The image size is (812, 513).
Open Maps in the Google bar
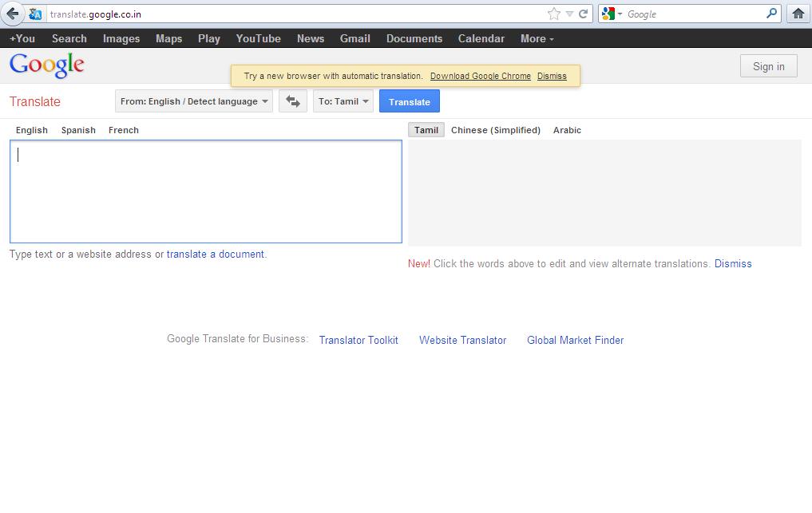tap(168, 38)
